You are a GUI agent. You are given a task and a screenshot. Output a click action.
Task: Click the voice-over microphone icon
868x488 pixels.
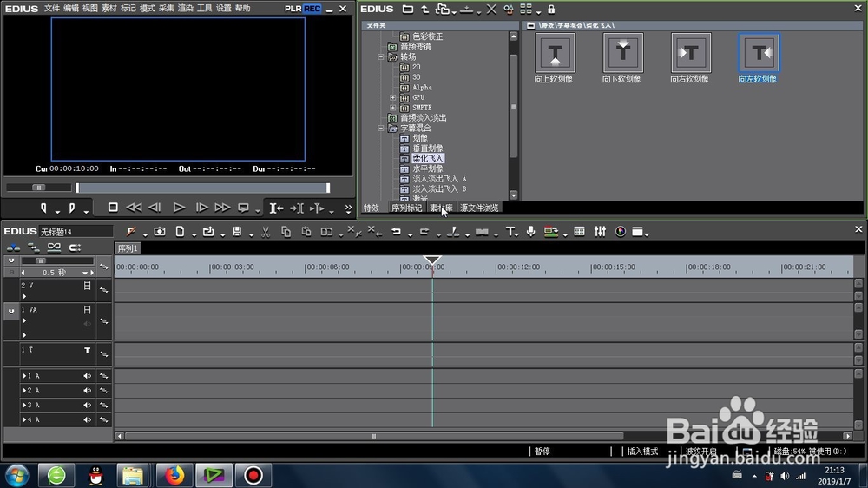pyautogui.click(x=531, y=232)
